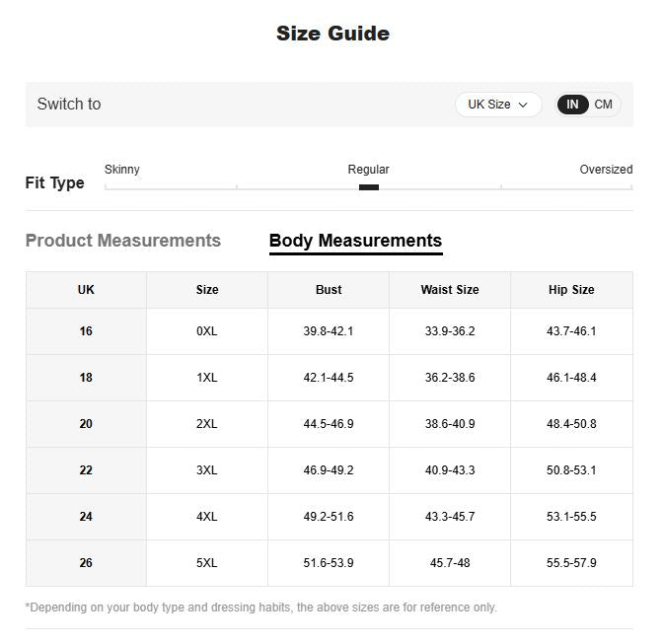The image size is (663, 644).
Task: Select the UK 26 row label
Action: coord(86,563)
